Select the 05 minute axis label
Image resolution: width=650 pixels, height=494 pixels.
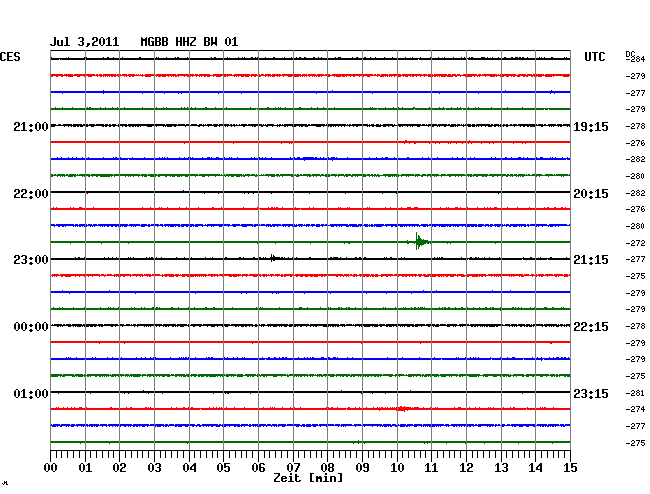(223, 467)
